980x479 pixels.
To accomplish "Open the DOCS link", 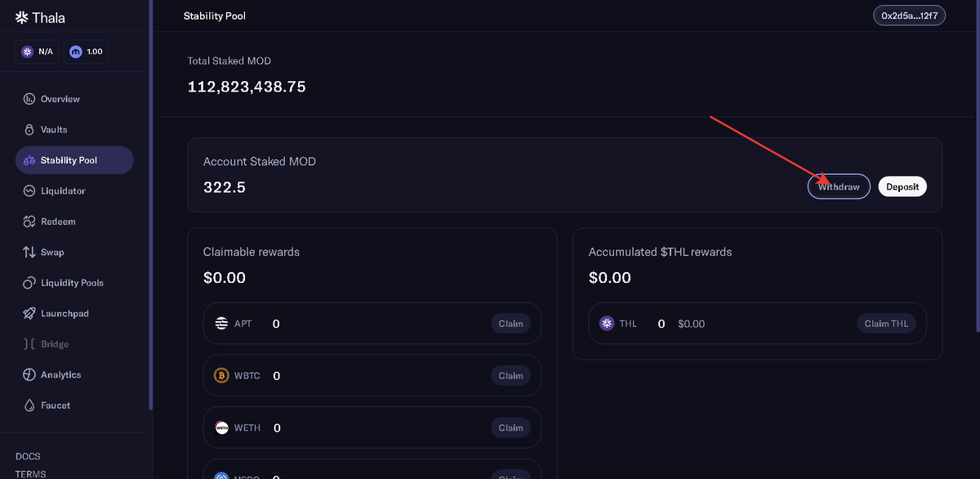I will 28,456.
